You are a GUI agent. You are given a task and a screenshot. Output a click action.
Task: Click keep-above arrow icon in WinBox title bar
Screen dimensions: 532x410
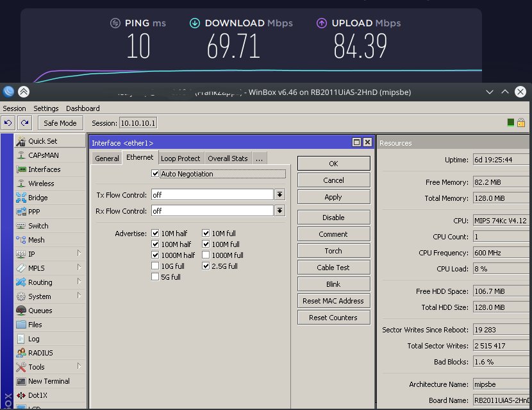coord(24,92)
